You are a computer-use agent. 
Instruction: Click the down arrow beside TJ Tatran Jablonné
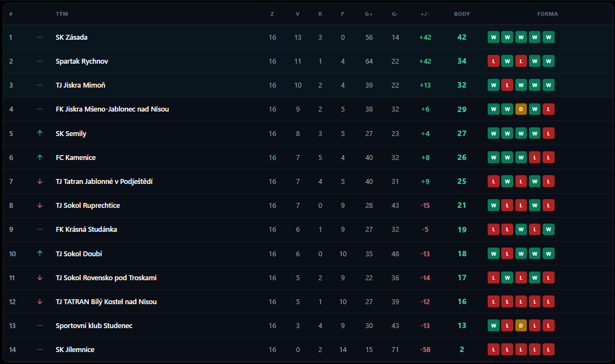(40, 181)
